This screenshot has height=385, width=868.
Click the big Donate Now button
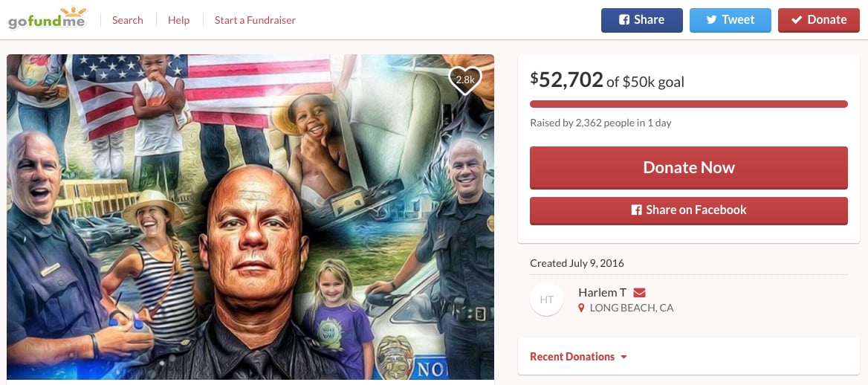pyautogui.click(x=689, y=168)
